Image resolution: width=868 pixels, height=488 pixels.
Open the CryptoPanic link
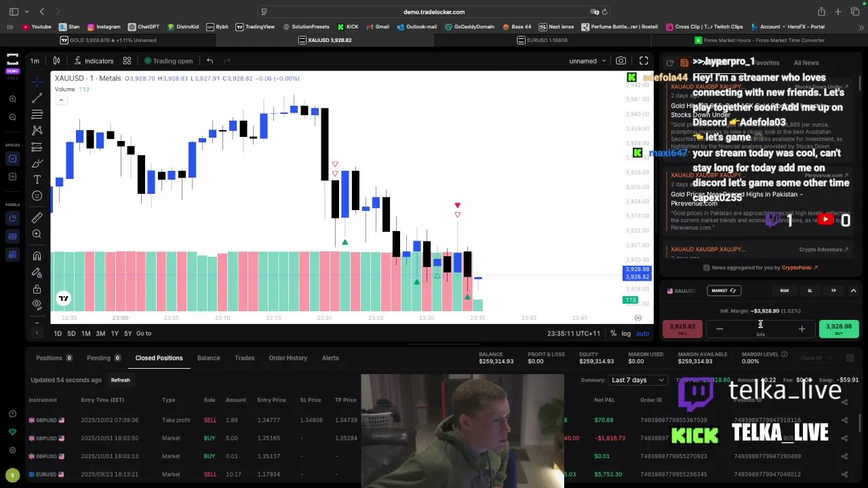tap(800, 268)
